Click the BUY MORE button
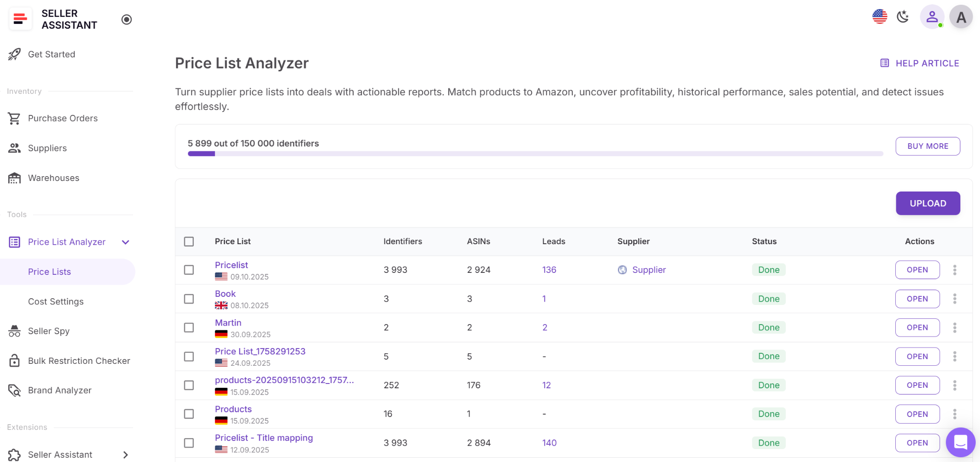This screenshot has height=462, width=980. (927, 146)
